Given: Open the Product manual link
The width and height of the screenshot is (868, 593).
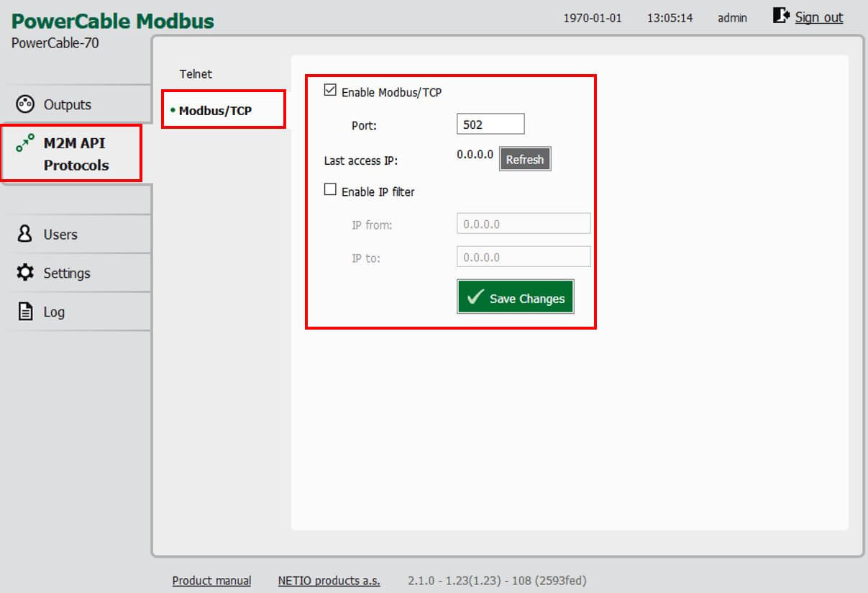Looking at the screenshot, I should (211, 581).
